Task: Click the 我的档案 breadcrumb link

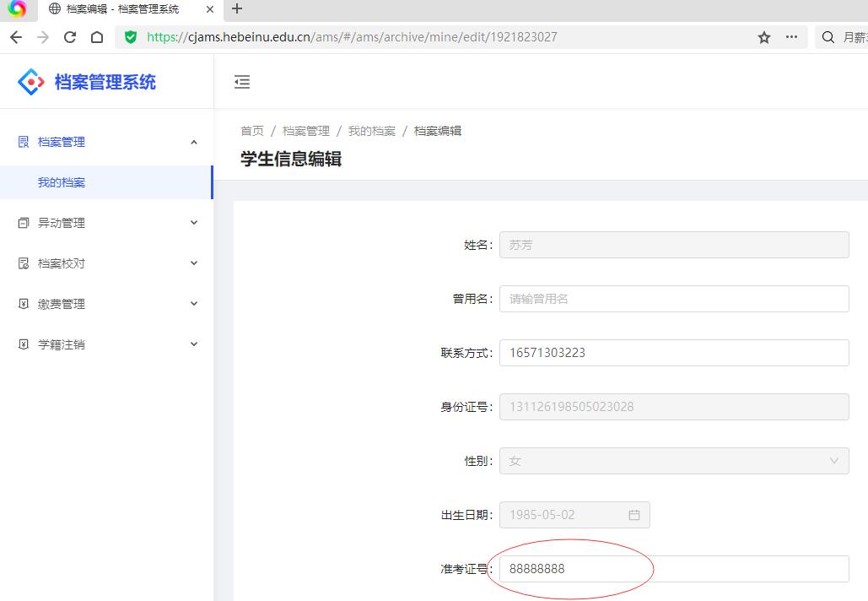Action: [x=371, y=131]
